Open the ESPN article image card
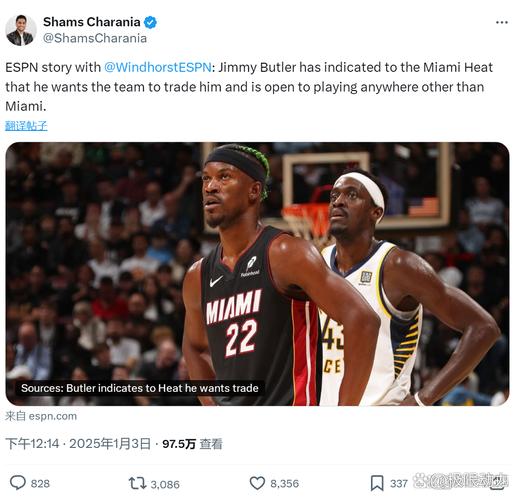 [257, 274]
